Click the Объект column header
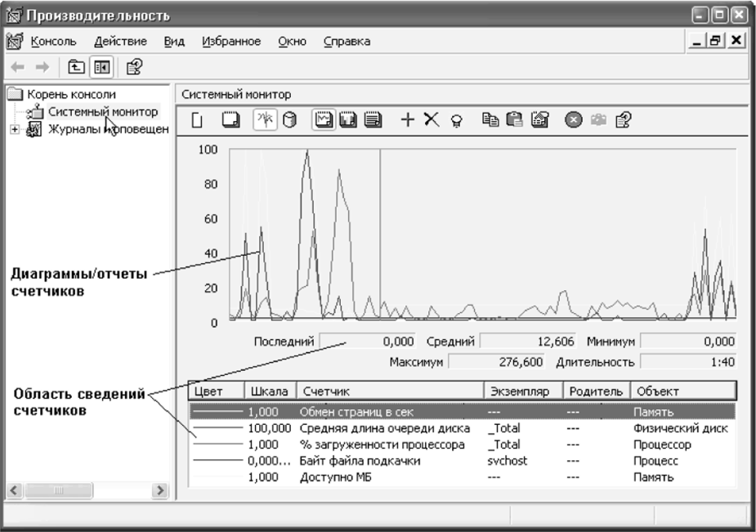 click(x=684, y=391)
